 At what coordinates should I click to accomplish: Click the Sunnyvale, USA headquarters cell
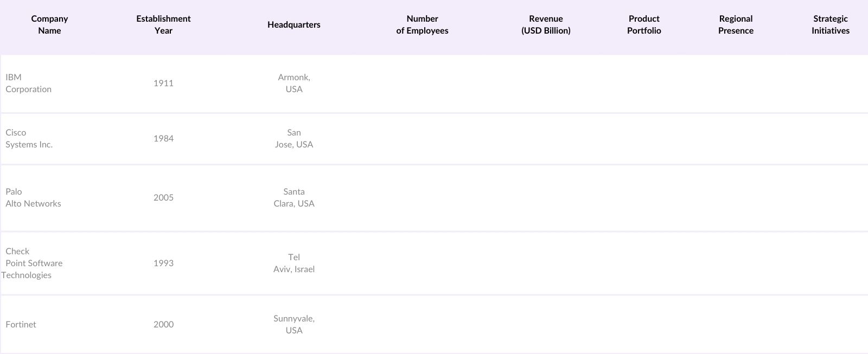click(x=294, y=324)
